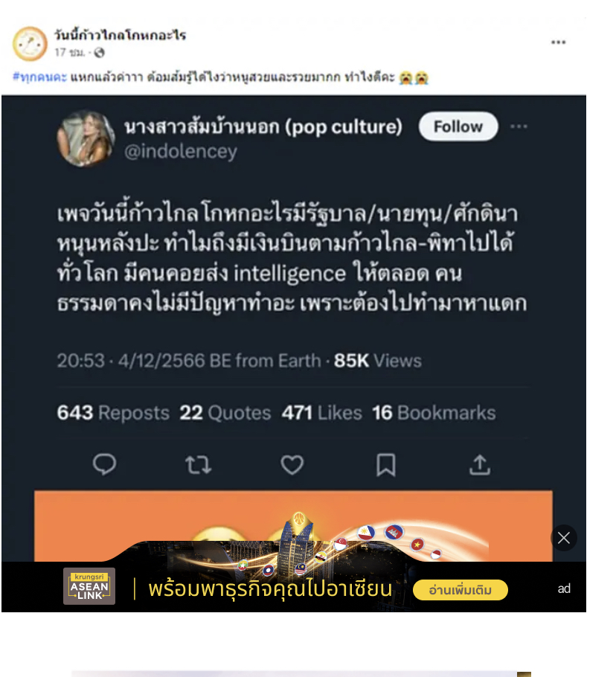Click the share upload arrow icon
The height and width of the screenshot is (677, 616).
480,464
